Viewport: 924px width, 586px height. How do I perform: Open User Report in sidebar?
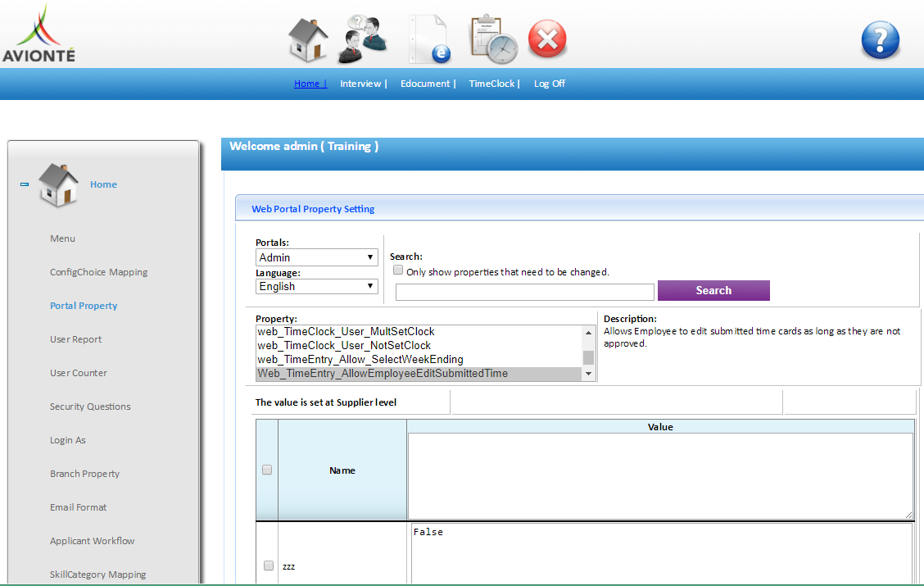tap(75, 339)
